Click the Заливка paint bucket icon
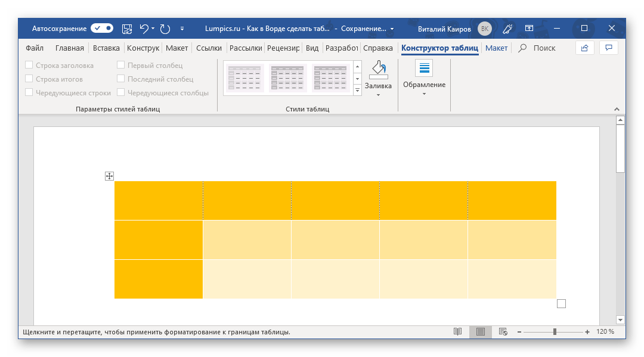This screenshot has width=644, height=357. tap(379, 70)
